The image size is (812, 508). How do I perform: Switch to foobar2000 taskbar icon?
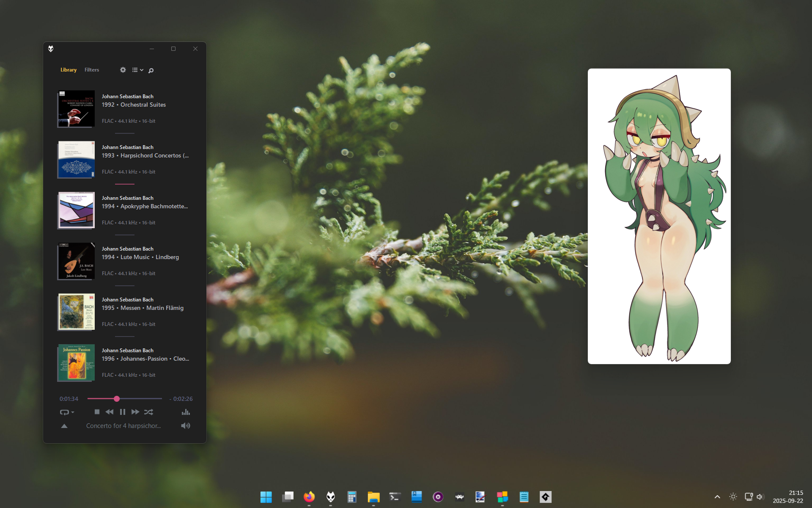pos(331,497)
